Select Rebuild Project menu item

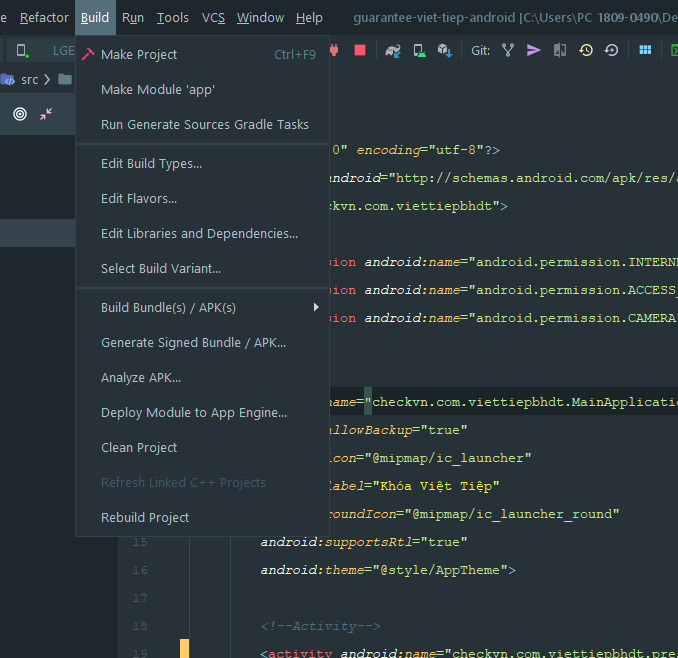145,518
